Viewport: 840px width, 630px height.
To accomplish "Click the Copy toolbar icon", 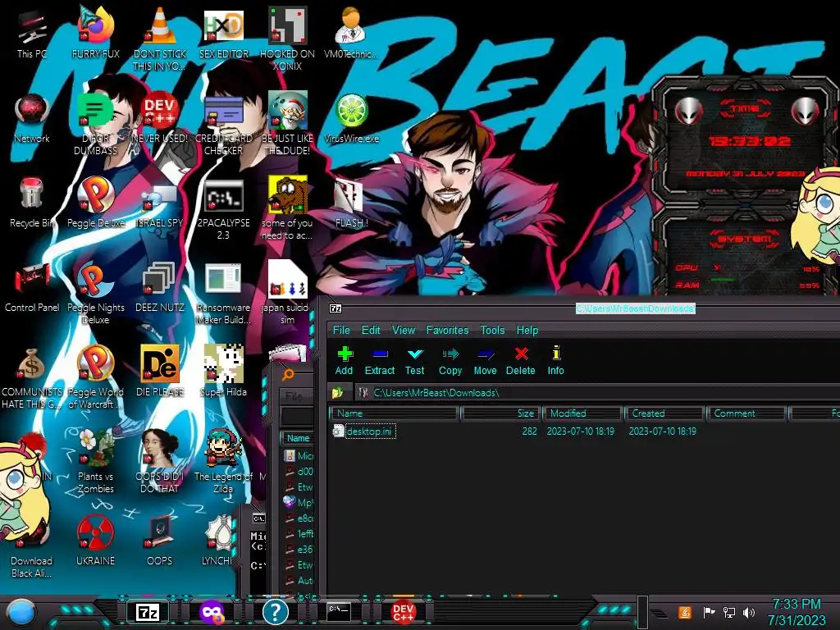I will [x=450, y=361].
